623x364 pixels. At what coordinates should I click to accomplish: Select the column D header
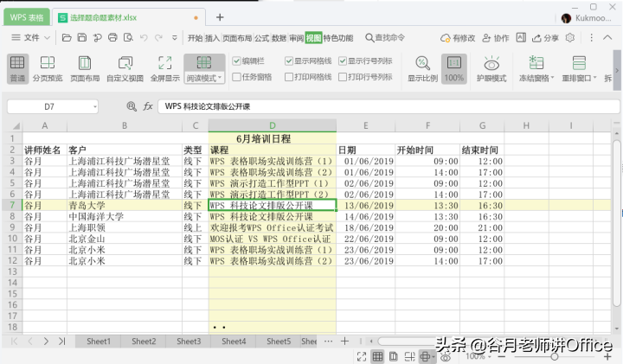(x=273, y=125)
